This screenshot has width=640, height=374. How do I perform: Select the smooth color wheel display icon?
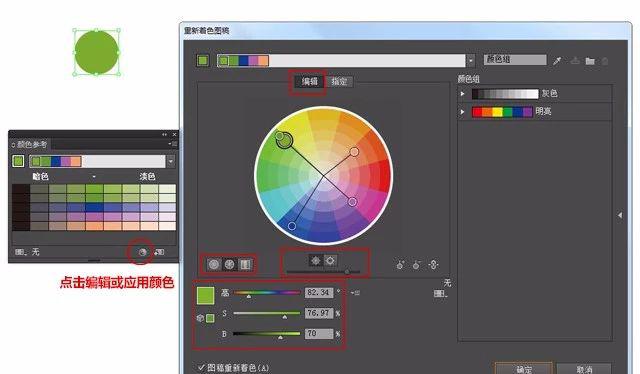pos(213,265)
